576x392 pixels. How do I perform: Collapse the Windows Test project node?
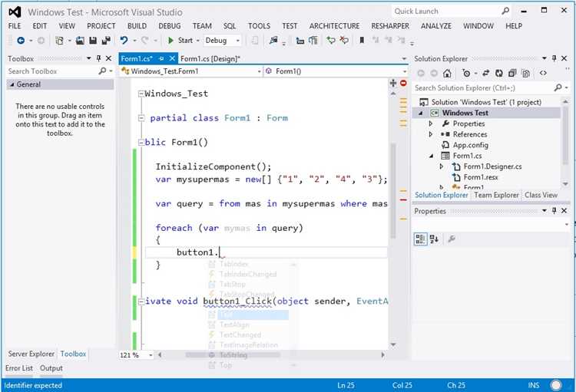pos(421,113)
